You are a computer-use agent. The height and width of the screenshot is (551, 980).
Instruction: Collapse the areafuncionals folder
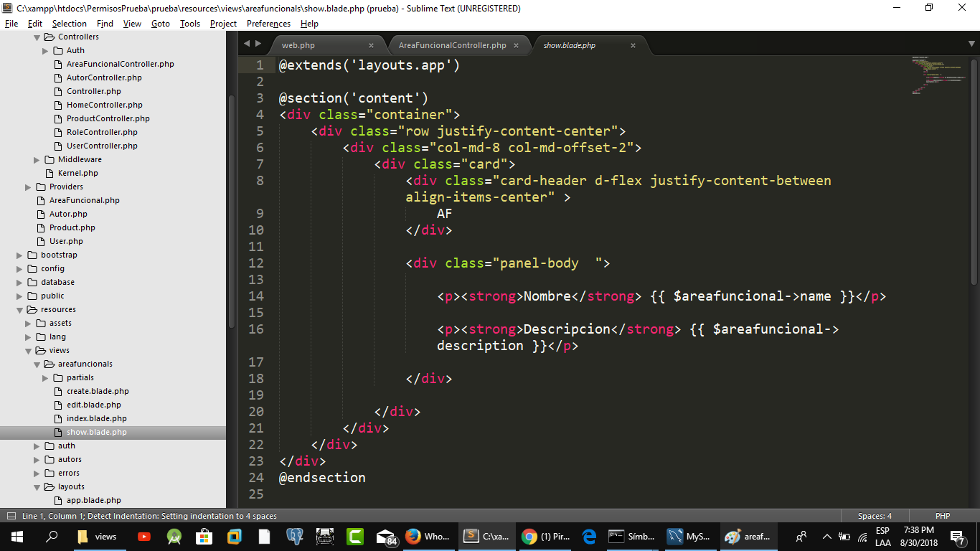tap(37, 364)
